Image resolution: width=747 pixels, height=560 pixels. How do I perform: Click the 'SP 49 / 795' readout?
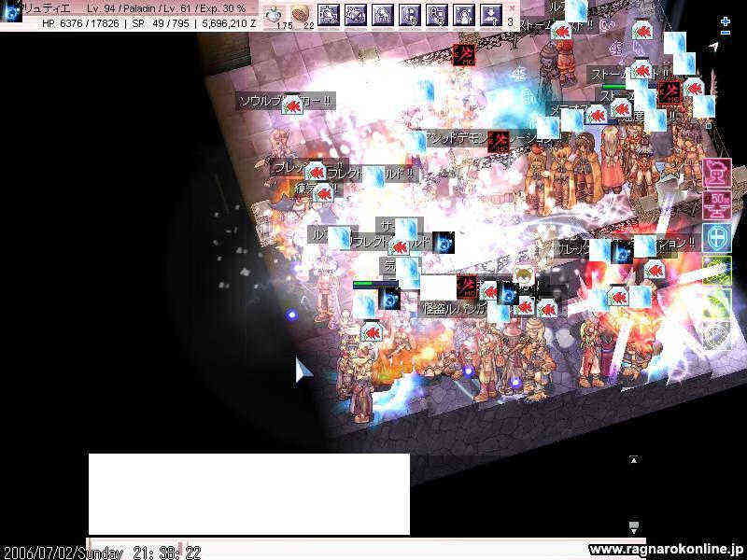(161, 22)
